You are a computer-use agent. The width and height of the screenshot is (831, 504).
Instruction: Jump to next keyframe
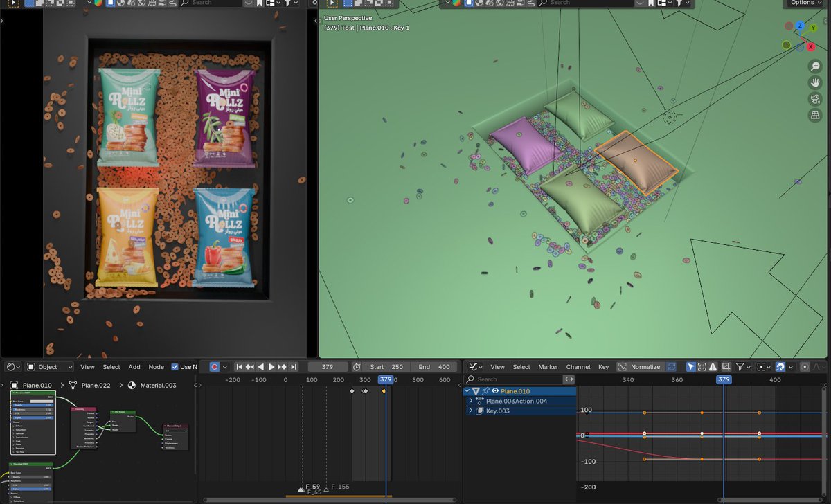282,367
